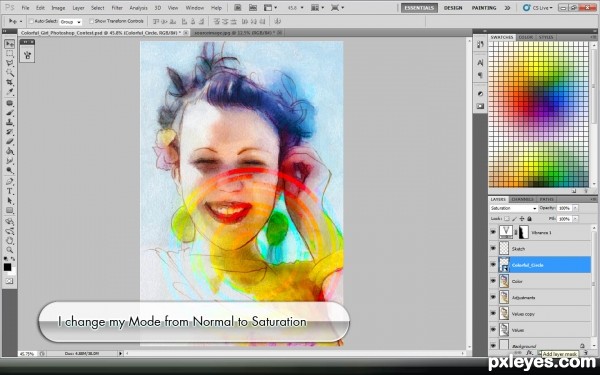Select the Colorful_Circle layer thumbnail
This screenshot has width=600, height=375.
point(504,264)
